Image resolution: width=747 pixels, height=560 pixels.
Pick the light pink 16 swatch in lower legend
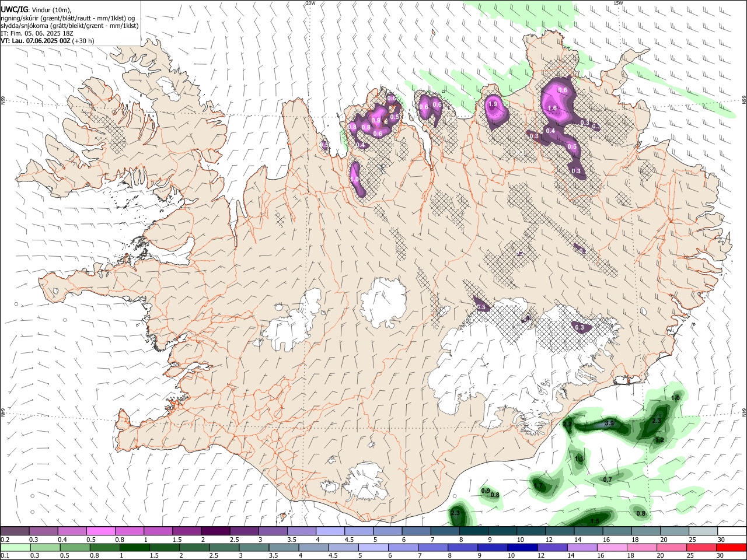pos(612,547)
